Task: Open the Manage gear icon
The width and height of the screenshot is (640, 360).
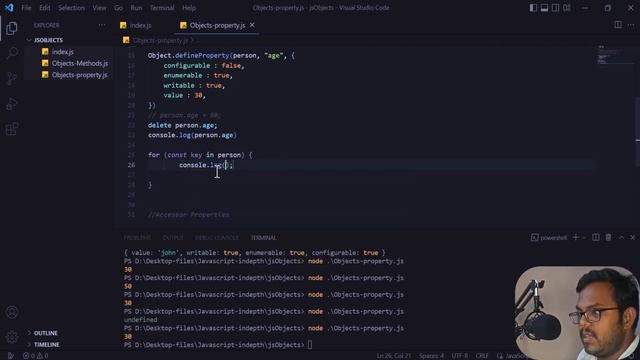Action: [12, 337]
